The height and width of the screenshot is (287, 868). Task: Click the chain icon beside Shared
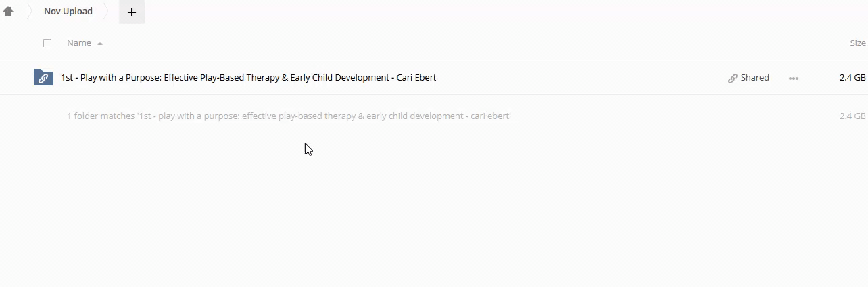coord(732,78)
